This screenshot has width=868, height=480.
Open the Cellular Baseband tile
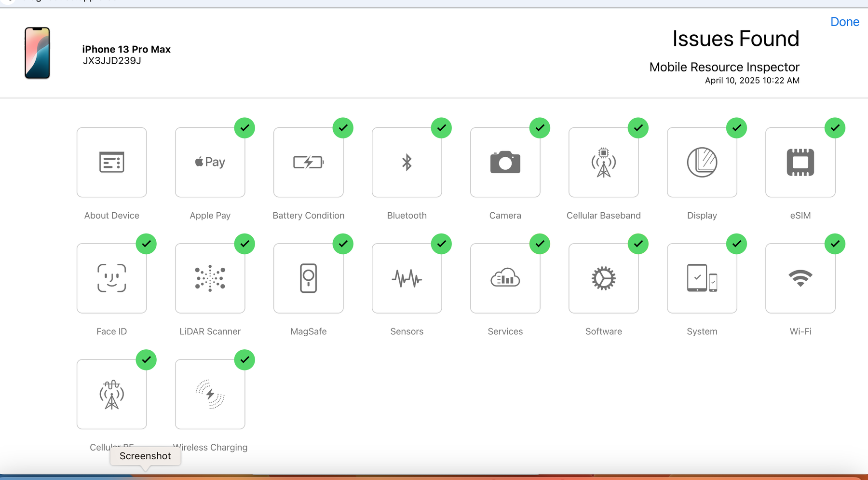coord(603,162)
